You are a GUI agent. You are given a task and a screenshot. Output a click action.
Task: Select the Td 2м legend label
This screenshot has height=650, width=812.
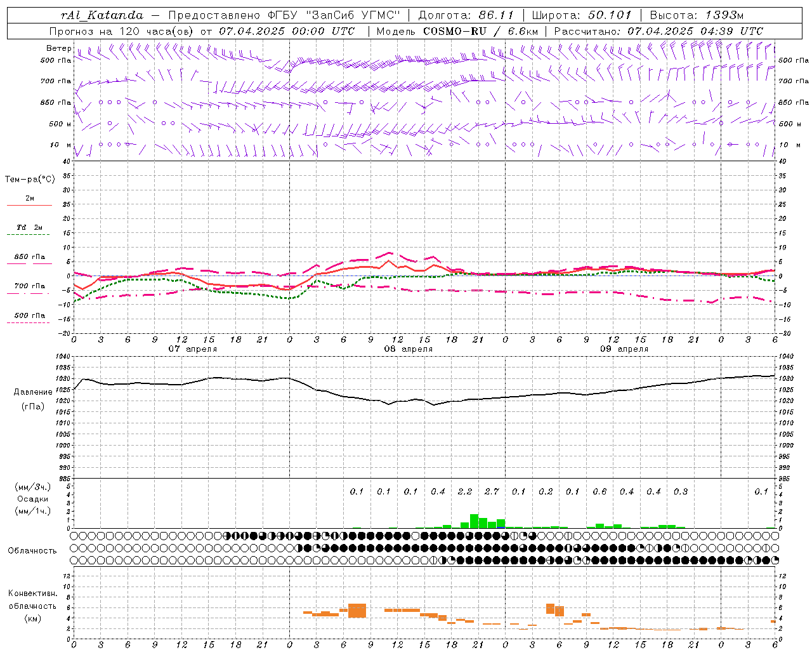(30, 227)
